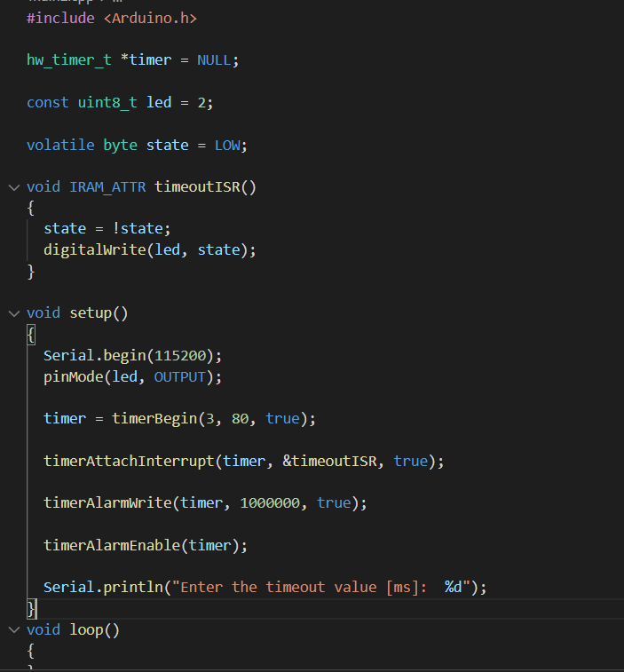624x672 pixels.
Task: Click the digitalWrite call
Action: [x=150, y=249]
